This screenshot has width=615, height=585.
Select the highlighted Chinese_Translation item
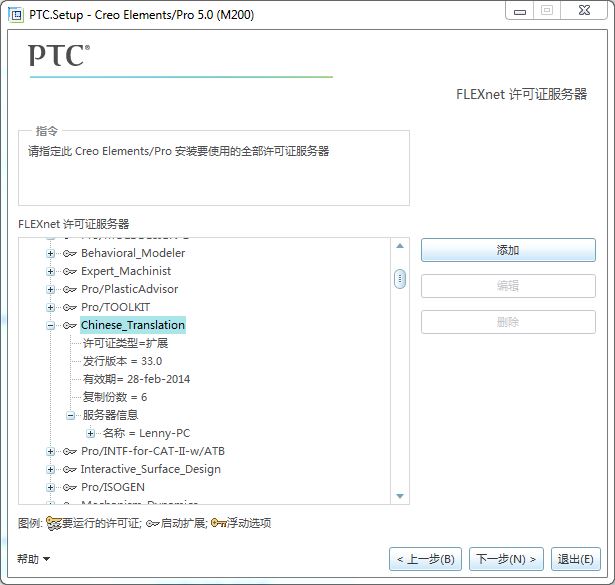tap(133, 325)
